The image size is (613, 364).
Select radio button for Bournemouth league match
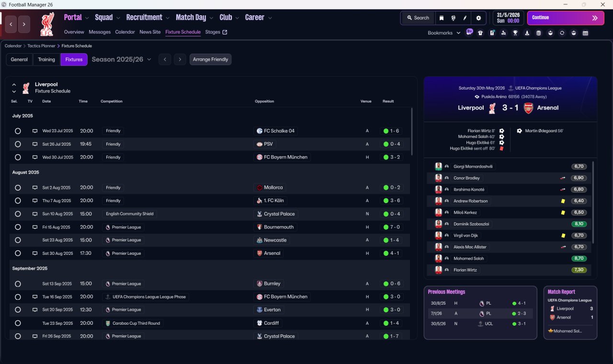18,227
